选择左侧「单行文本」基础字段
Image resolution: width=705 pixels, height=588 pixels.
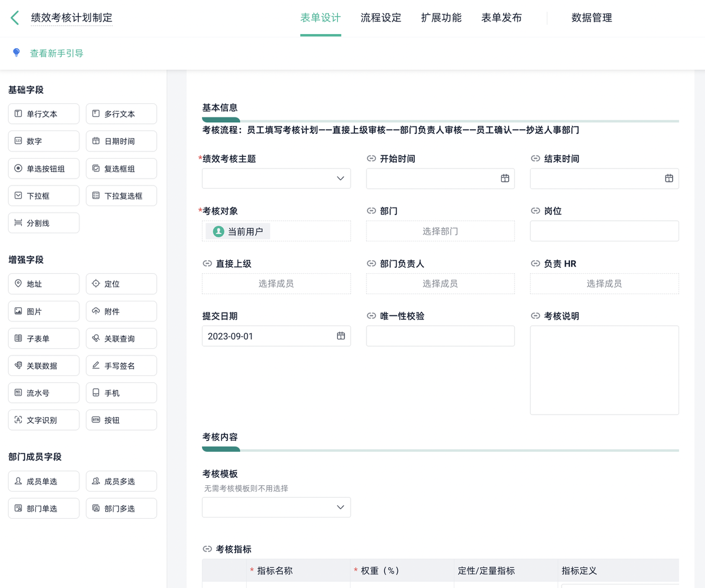43,113
